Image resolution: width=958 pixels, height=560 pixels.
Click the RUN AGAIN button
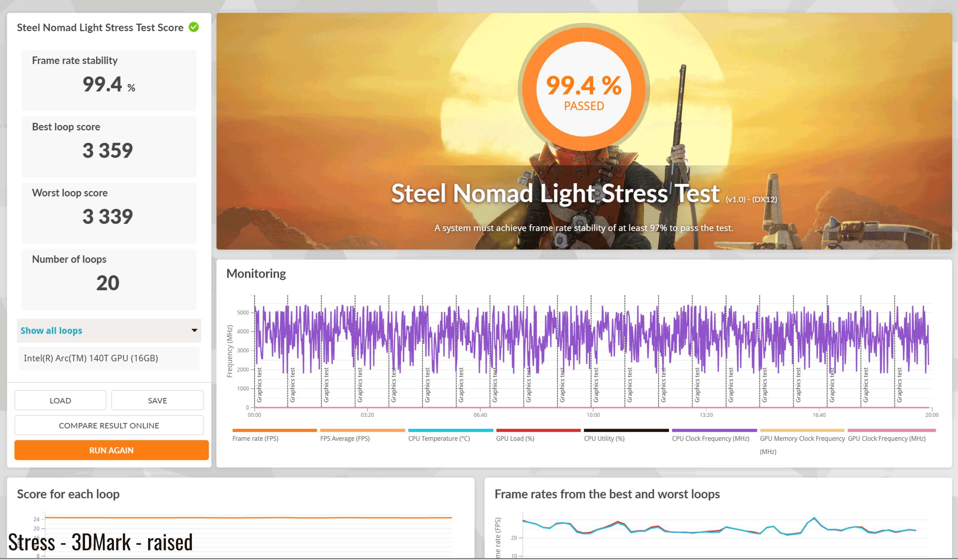click(x=111, y=450)
